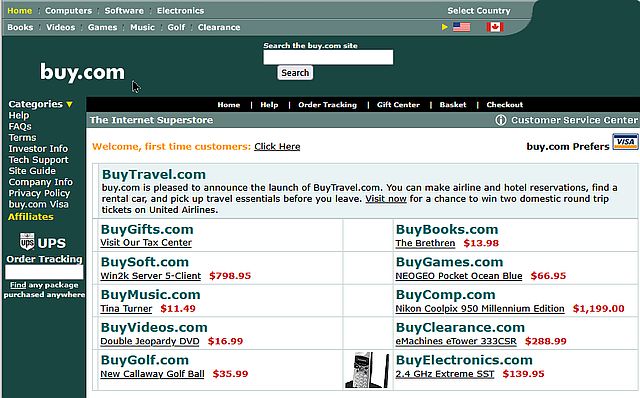The width and height of the screenshot is (640, 398).
Task: Go to Music in the top navigation
Action: pos(142,27)
